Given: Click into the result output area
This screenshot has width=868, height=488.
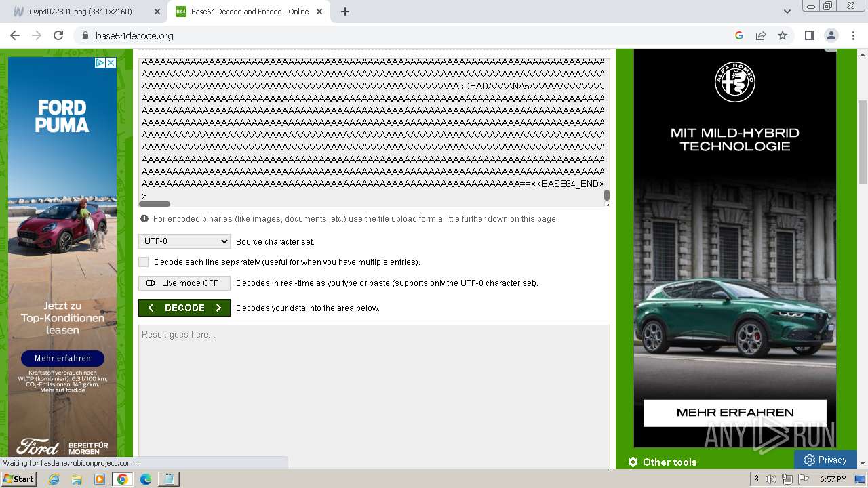Looking at the screenshot, I should point(374,396).
